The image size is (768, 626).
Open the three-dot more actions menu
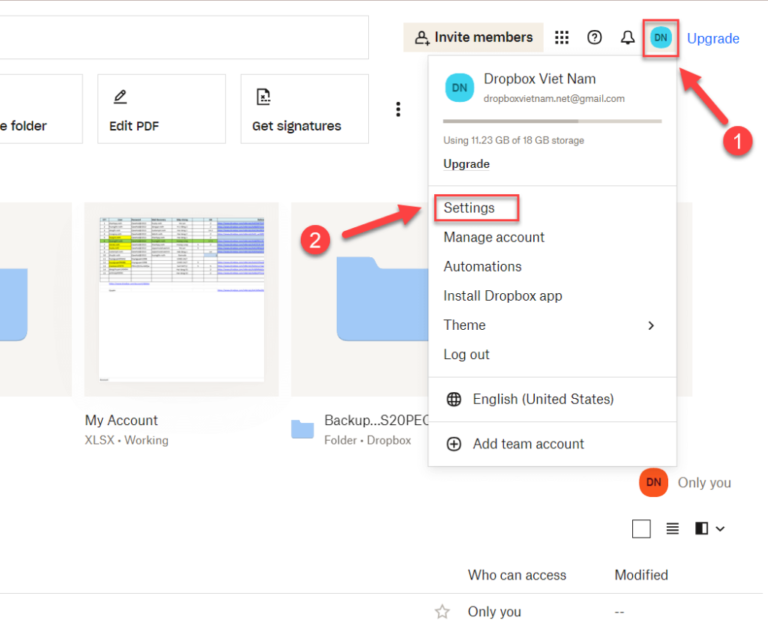pyautogui.click(x=398, y=109)
